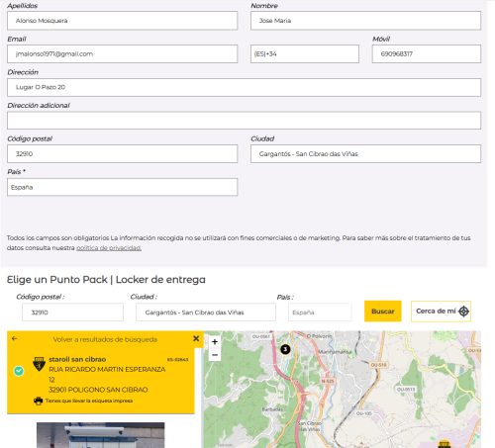Click the Dirección adicional empty field
This screenshot has height=448, width=495.
tap(244, 121)
